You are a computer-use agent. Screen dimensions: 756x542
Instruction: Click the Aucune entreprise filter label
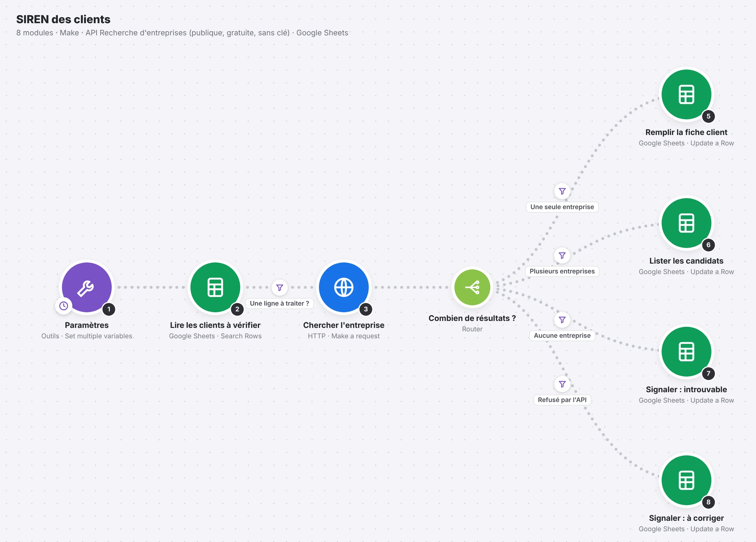tap(562, 335)
